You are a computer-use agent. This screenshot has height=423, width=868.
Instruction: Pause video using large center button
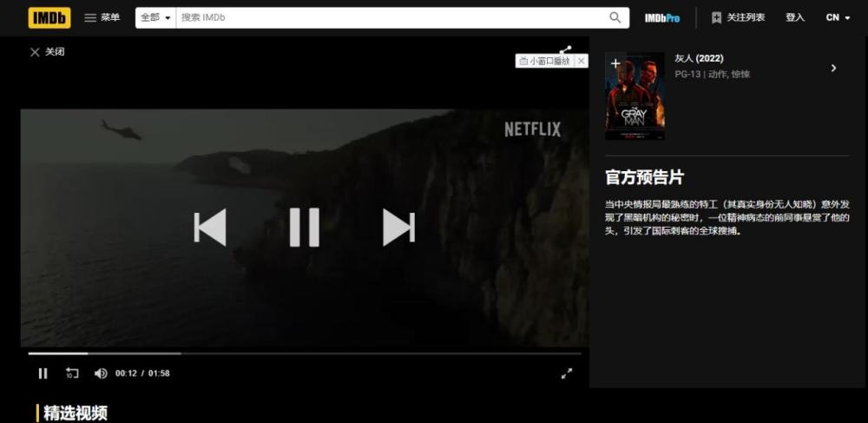pyautogui.click(x=304, y=228)
